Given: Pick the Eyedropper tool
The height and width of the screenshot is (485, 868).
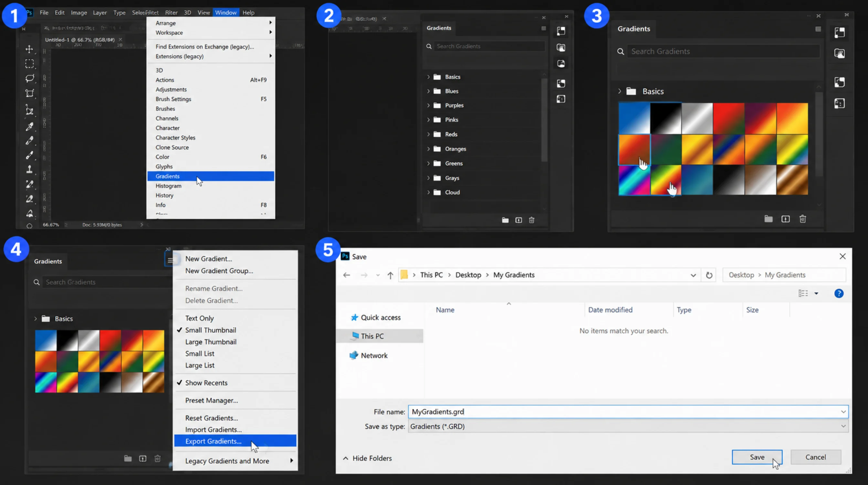Looking at the screenshot, I should click(29, 126).
